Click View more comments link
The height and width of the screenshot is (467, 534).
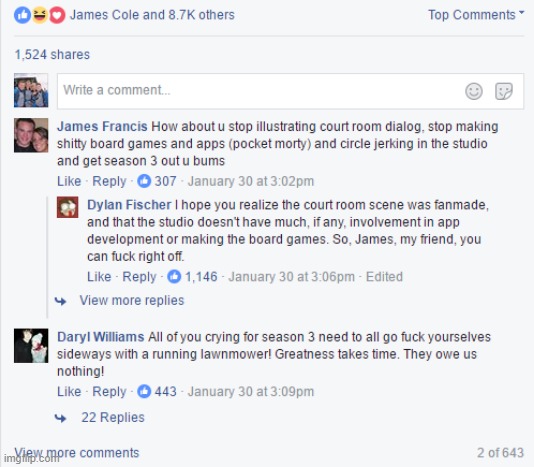tap(77, 453)
